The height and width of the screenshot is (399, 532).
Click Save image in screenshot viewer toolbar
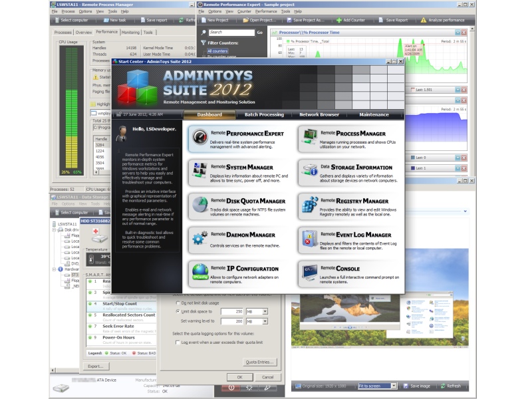point(416,386)
